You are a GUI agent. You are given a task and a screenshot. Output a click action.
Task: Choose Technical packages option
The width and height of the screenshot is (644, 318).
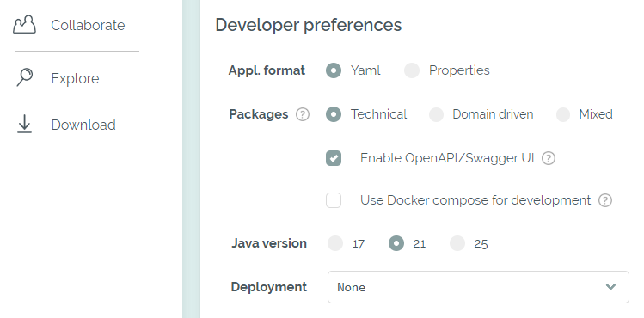334,114
